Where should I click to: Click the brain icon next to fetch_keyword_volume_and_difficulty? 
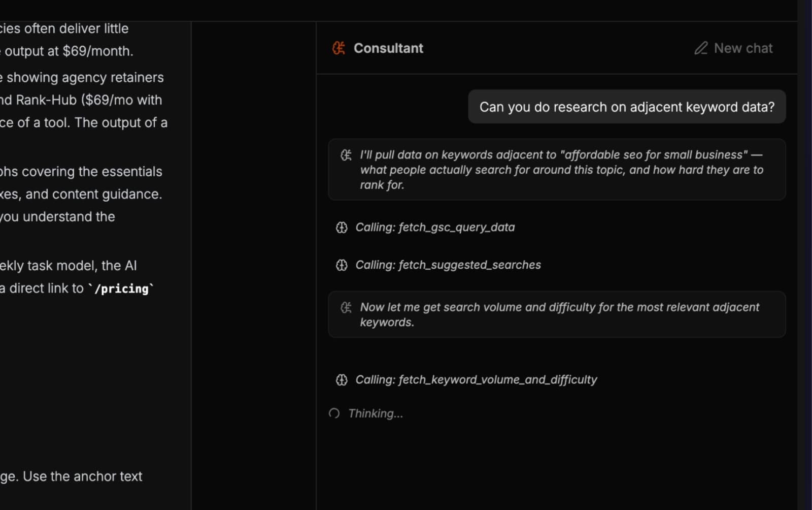342,380
